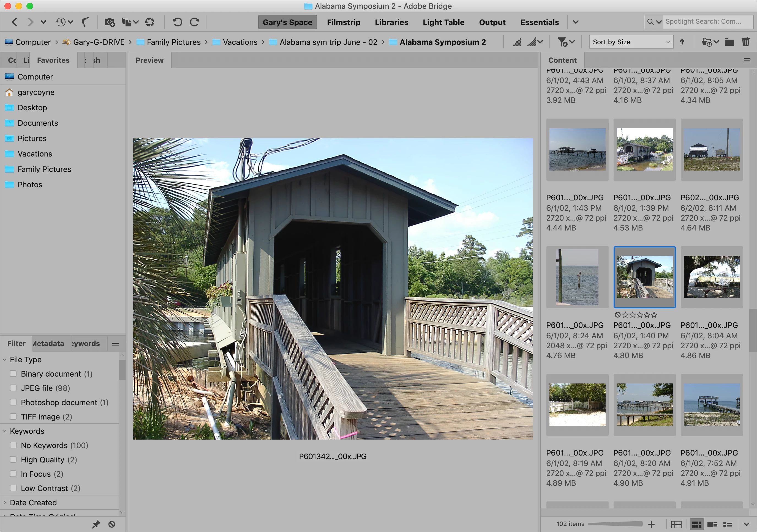Switch to the Filmstrip workspace
The width and height of the screenshot is (757, 532).
click(343, 22)
